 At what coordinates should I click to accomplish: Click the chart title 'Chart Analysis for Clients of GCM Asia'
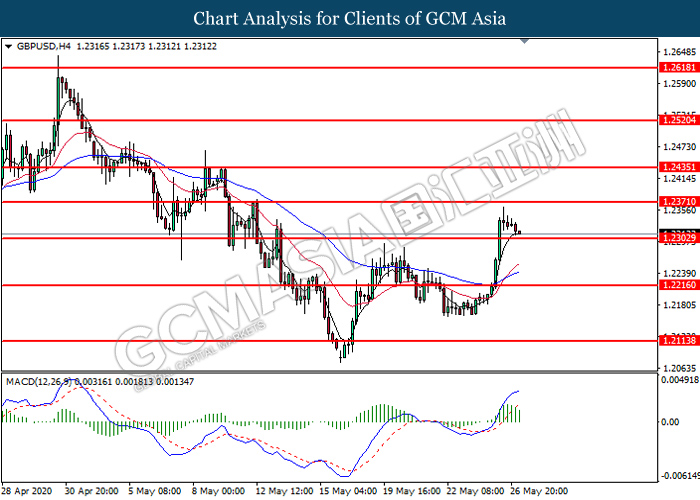(350, 18)
